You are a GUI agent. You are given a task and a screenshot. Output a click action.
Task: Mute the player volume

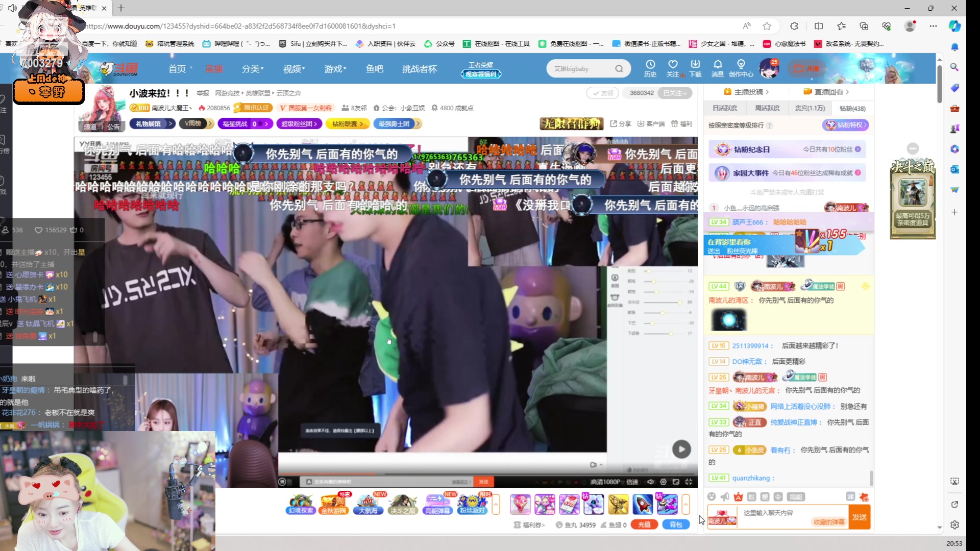(650, 482)
